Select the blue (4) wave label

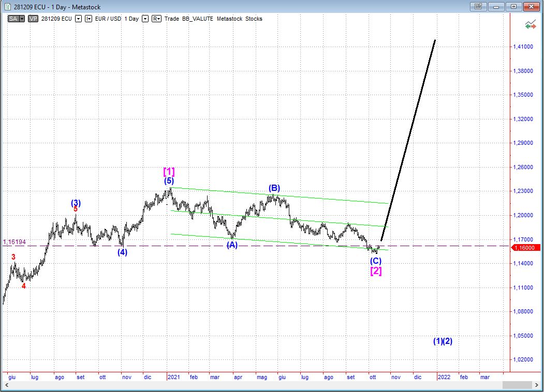click(x=122, y=252)
